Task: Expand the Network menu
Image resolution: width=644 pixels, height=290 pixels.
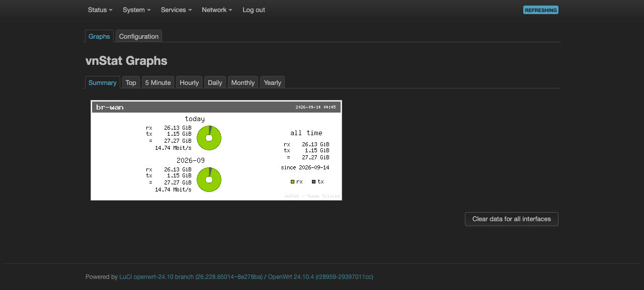Action: tap(217, 10)
